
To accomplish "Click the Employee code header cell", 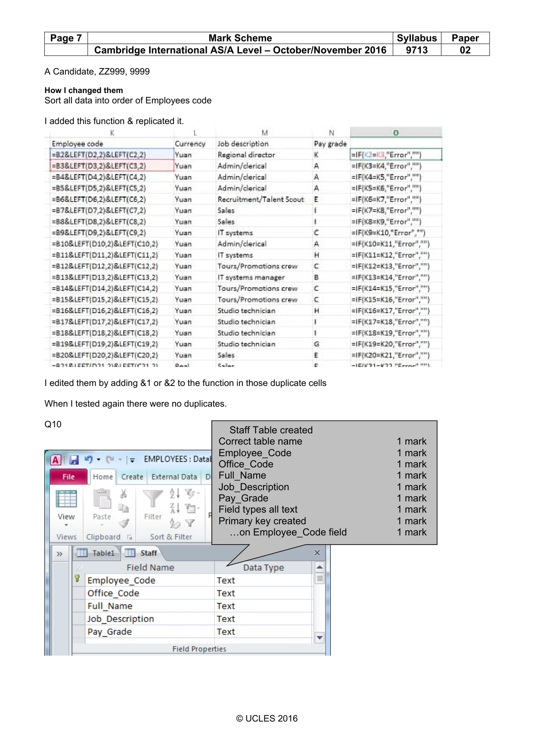I will (x=112, y=144).
